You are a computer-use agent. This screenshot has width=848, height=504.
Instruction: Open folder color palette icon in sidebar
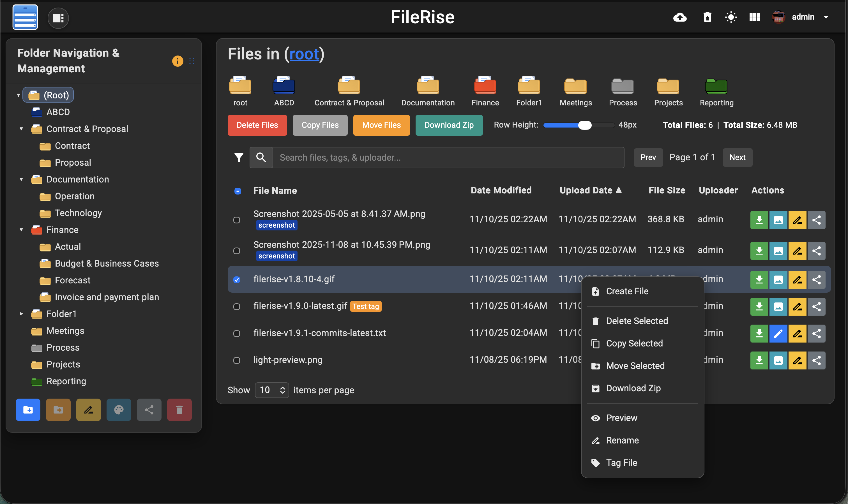[x=119, y=410]
